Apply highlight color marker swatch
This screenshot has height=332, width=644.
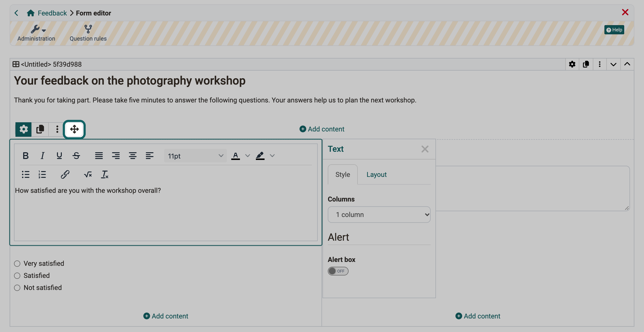(x=260, y=156)
